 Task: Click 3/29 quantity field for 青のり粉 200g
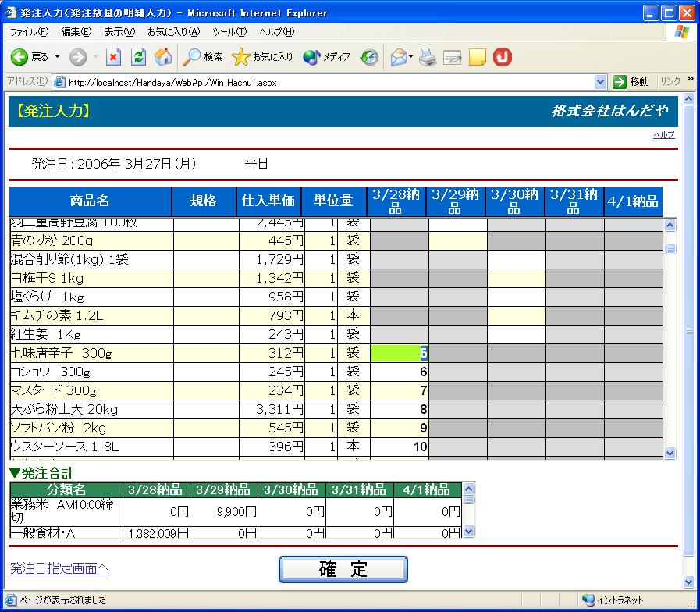click(x=457, y=240)
